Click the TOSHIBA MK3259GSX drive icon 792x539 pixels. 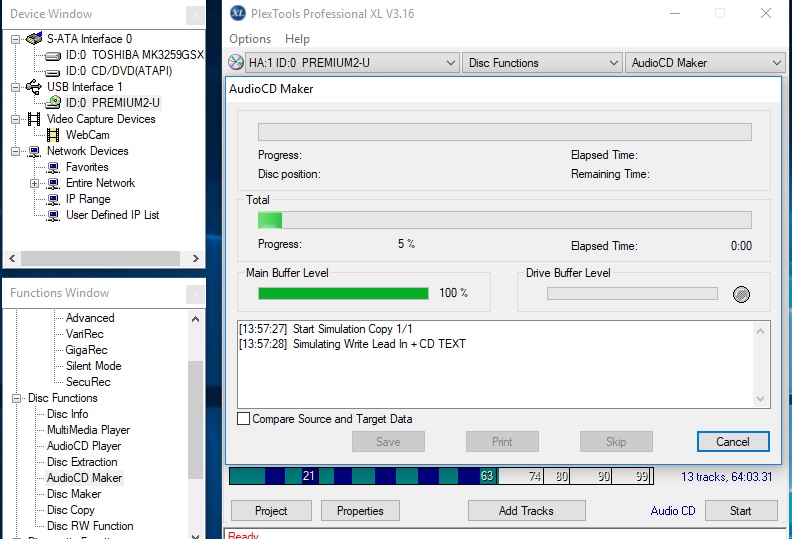[x=53, y=56]
